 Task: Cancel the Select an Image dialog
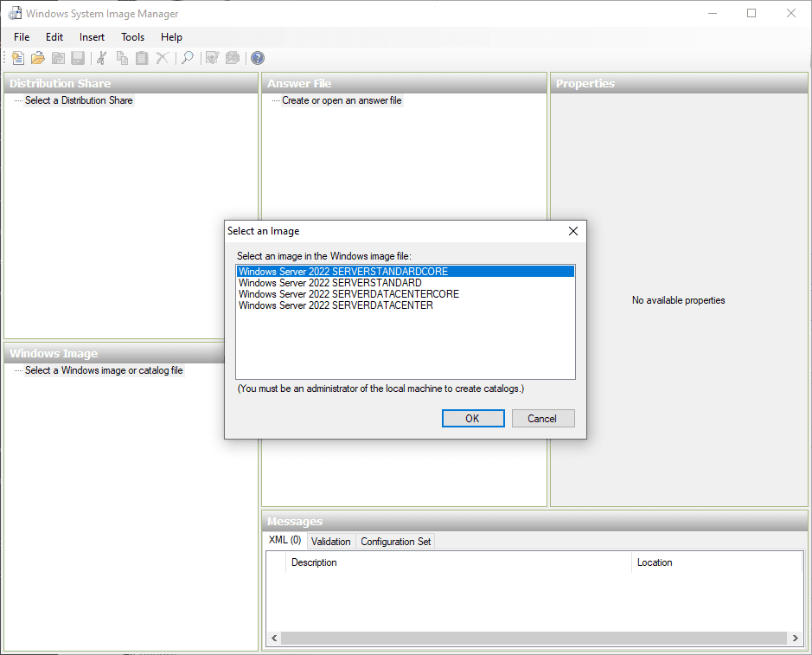543,418
